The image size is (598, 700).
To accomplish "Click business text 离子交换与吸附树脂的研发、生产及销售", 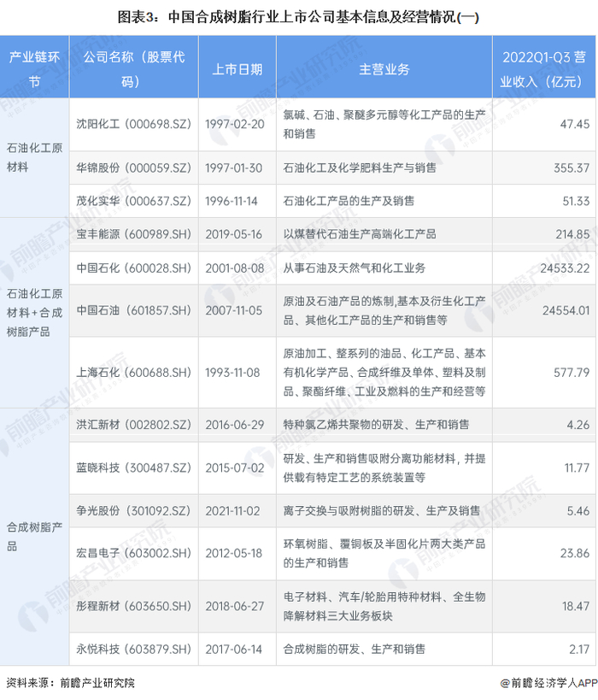I will point(382,510).
